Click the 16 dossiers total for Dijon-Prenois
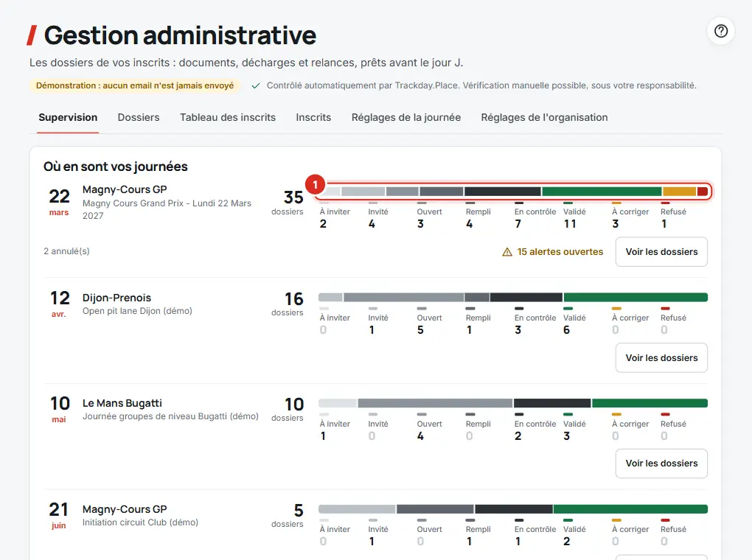Screen dimensions: 752x560 click(x=288, y=304)
